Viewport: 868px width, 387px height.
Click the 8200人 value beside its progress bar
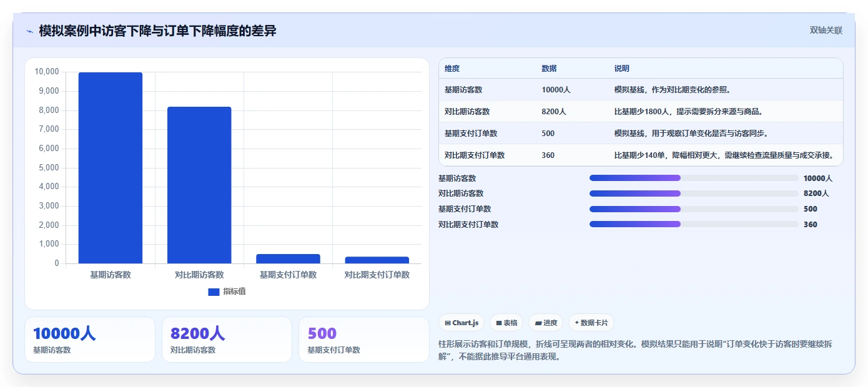point(816,193)
